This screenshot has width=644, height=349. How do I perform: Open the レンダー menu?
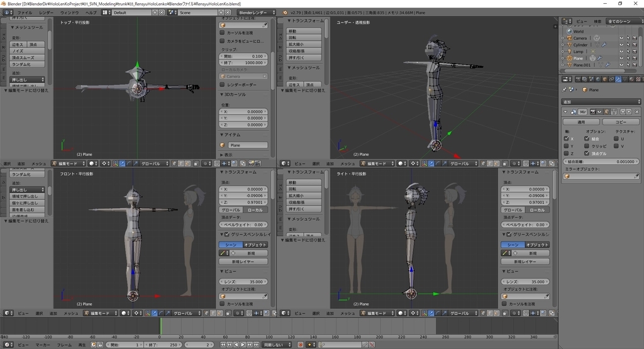click(46, 13)
